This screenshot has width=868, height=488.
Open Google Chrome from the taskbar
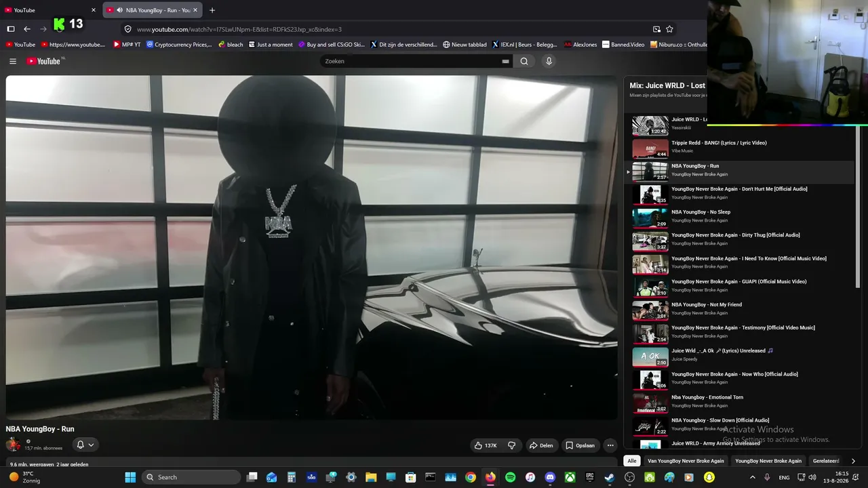(471, 477)
